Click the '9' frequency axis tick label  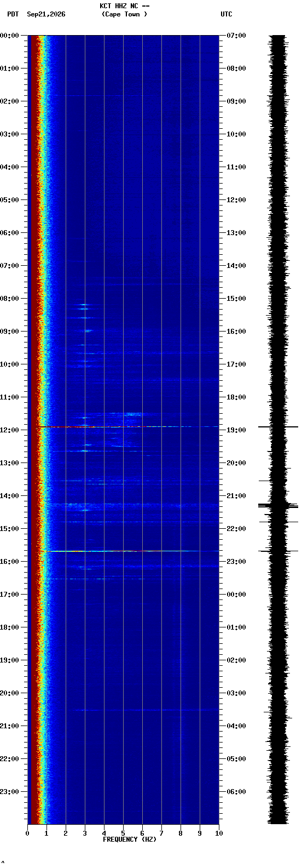pos(200,833)
